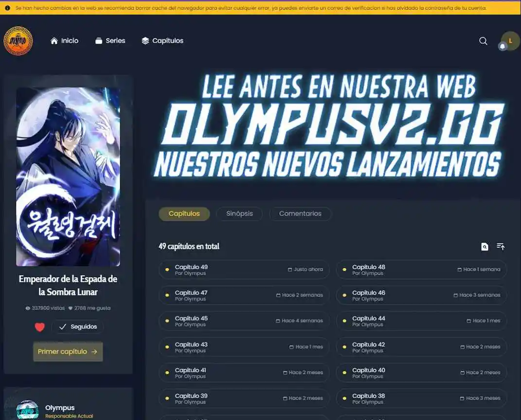Switch to the Sinópsis tab

239,213
